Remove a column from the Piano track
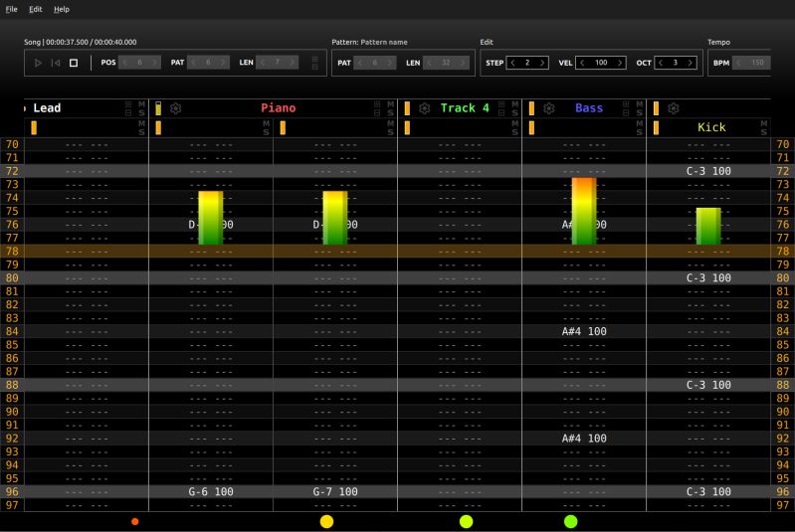Screen dimensions: 795x532 pyautogui.click(x=377, y=112)
